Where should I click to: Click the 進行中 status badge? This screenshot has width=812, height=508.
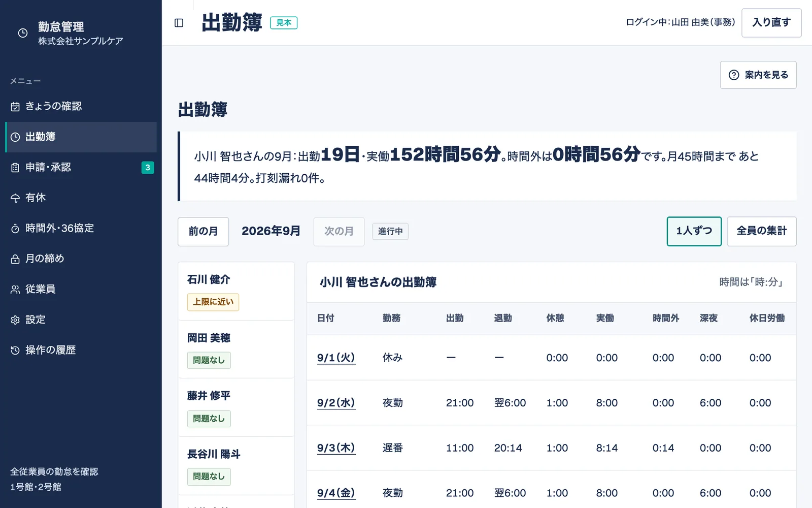(x=390, y=232)
